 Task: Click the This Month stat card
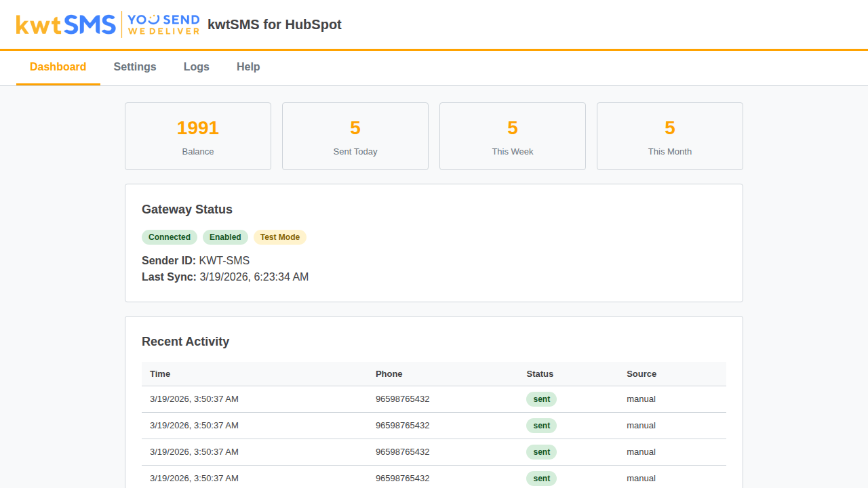pos(669,136)
